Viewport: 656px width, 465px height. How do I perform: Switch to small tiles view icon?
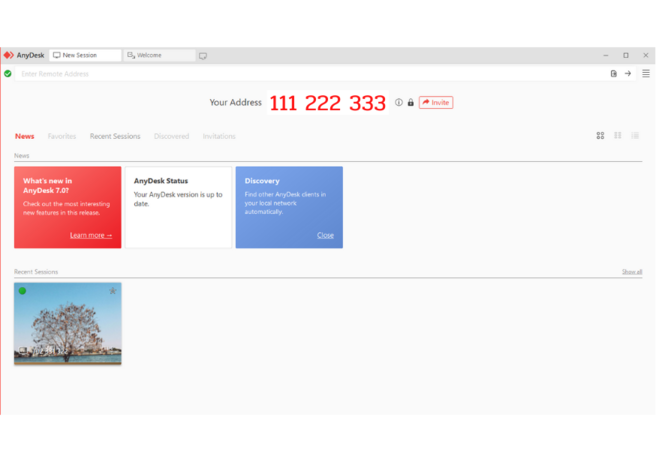pos(618,136)
